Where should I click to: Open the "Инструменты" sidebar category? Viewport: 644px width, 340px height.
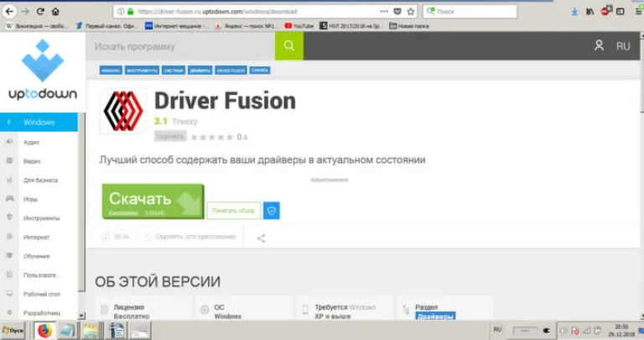point(39,218)
